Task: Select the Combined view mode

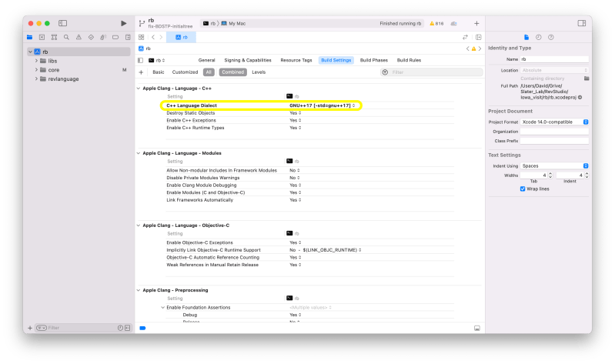Action: (233, 72)
